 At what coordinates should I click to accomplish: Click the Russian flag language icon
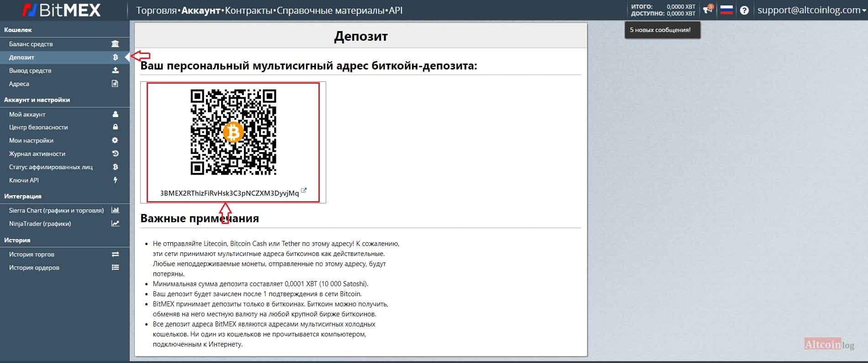726,10
